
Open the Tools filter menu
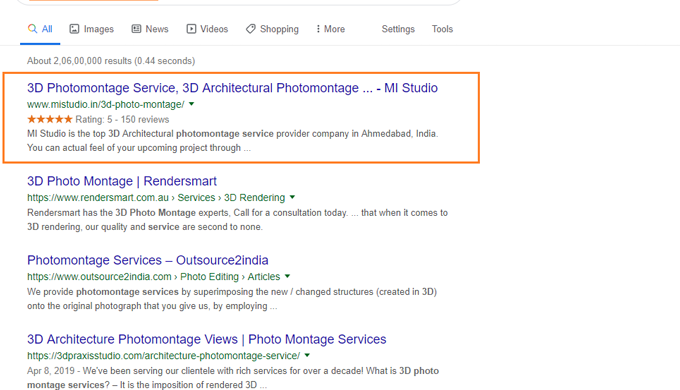tap(442, 29)
